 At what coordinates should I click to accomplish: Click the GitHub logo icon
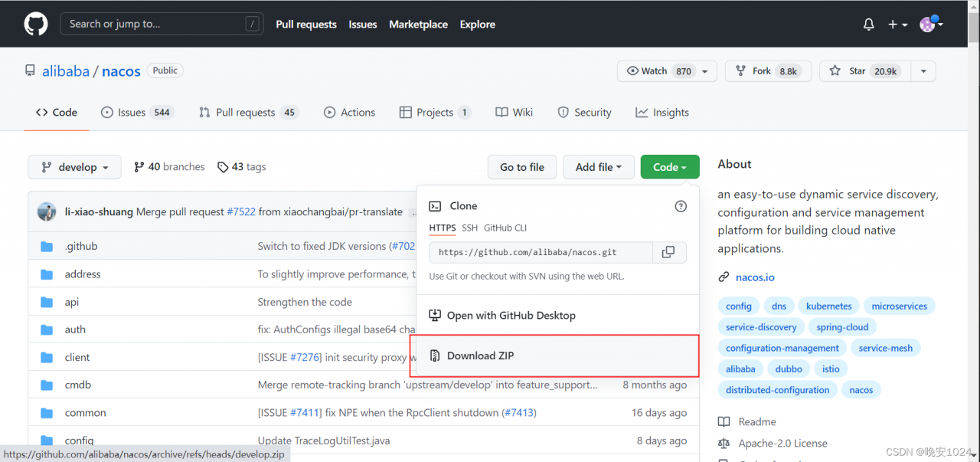36,24
